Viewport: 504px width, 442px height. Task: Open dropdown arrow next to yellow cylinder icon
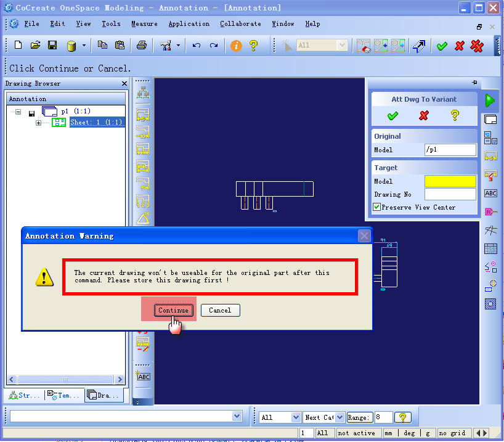tap(84, 46)
